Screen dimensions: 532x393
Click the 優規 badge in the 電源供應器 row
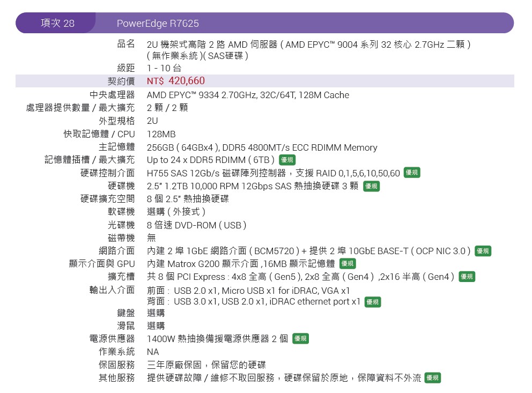pos(301,338)
